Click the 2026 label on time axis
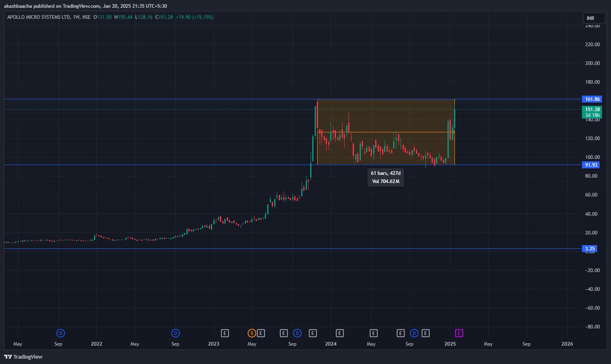The height and width of the screenshot is (364, 611). coord(567,344)
